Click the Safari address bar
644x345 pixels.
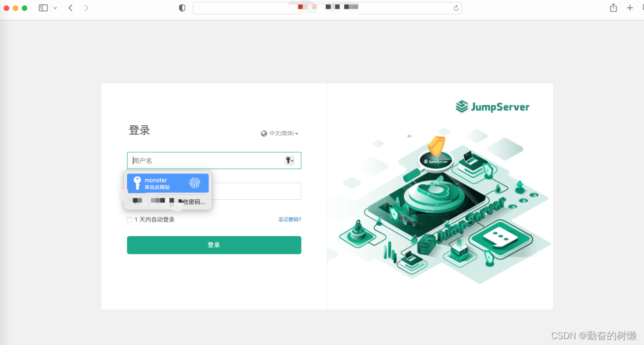(327, 8)
